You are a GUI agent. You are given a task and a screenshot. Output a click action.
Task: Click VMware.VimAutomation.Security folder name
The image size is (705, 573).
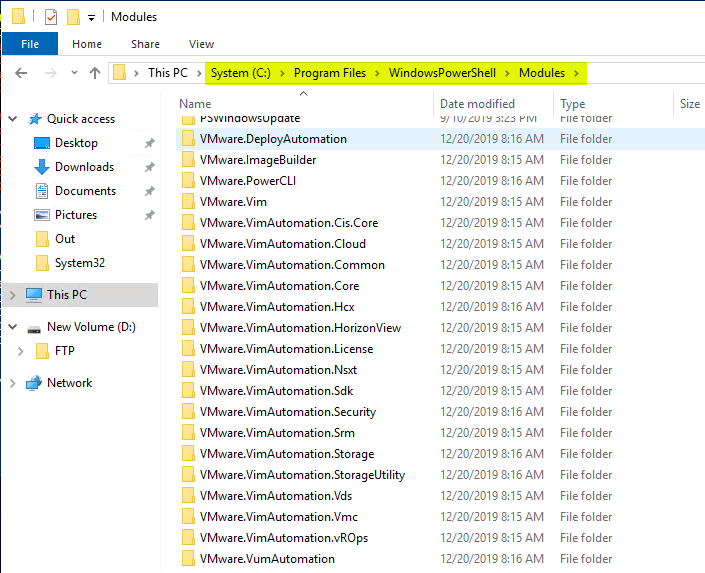click(x=288, y=412)
